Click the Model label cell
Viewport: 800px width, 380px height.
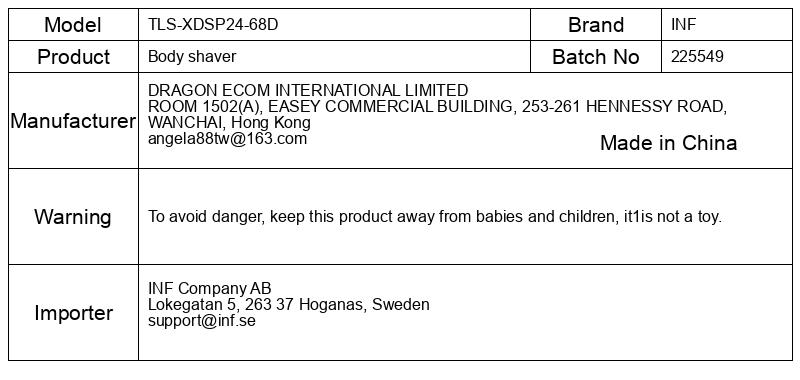pyautogui.click(x=73, y=24)
